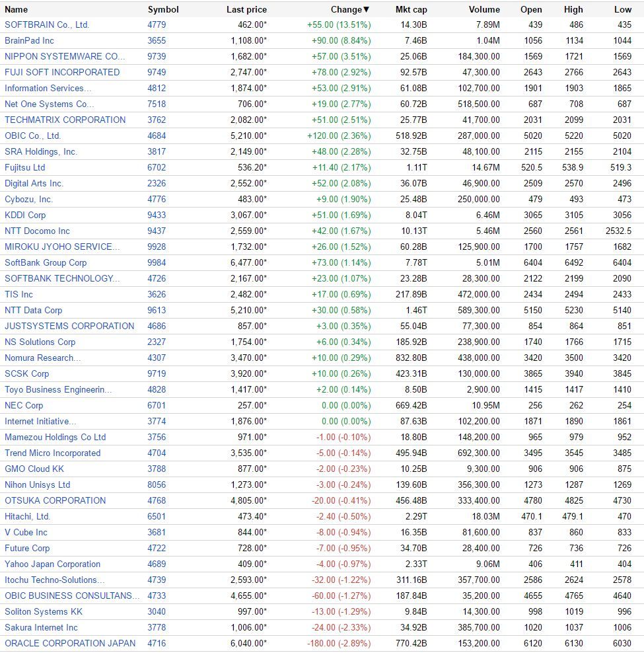Open SOFTBANK TECHNOLOGY... link
Screen dimensions: 644x653
pos(62,279)
